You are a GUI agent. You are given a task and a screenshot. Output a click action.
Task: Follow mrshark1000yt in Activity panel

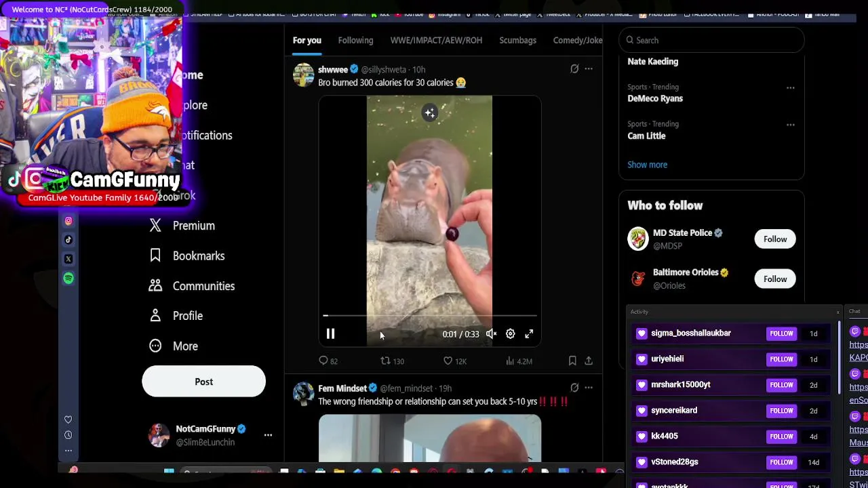coord(781,385)
